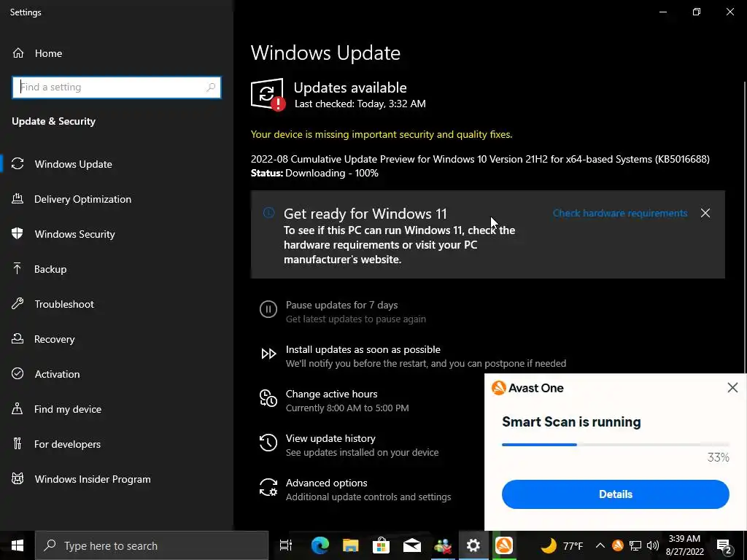Click the Updates available status icon
This screenshot has width=747, height=560.
[268, 94]
